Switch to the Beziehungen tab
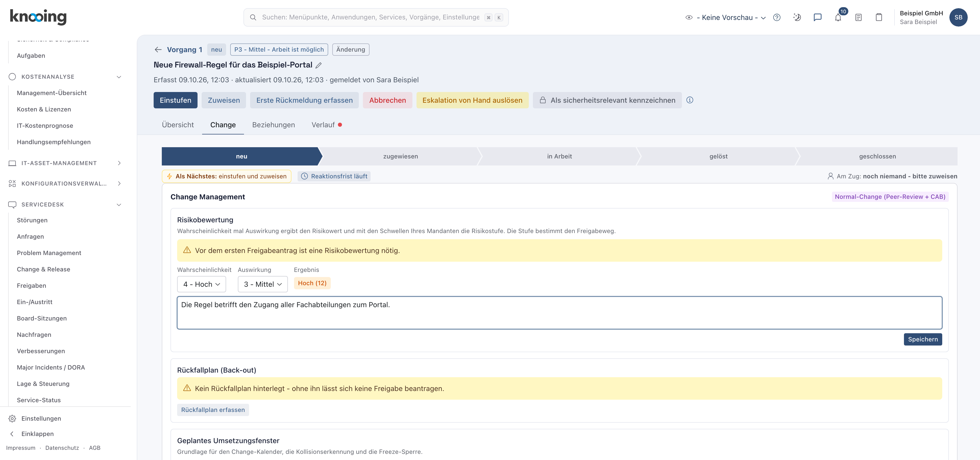The width and height of the screenshot is (980, 460). 273,125
